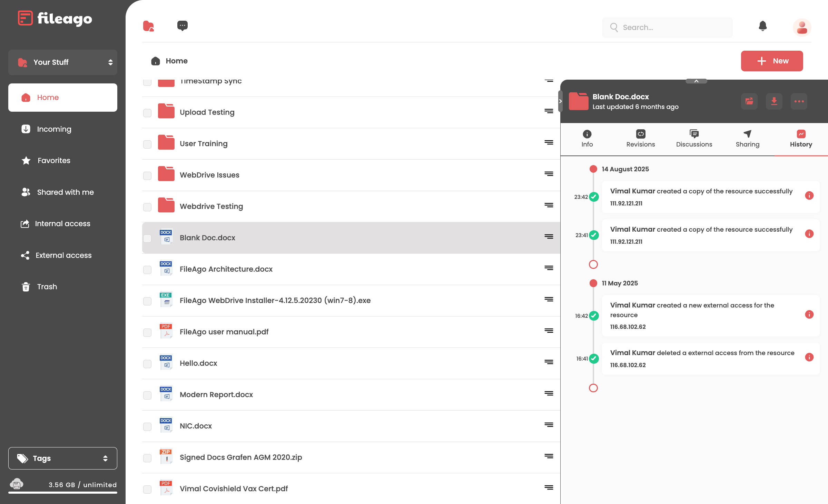Screen dimensions: 828x504
Task: Check the Upload Testing folder checkbox
Action: (x=147, y=113)
